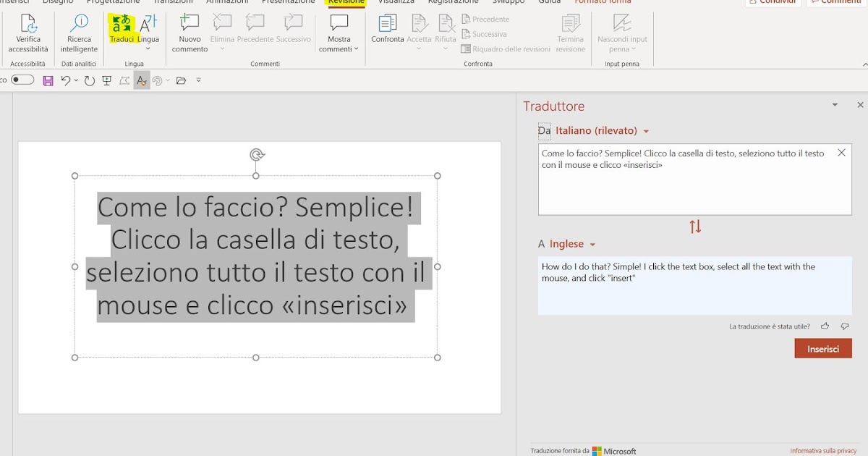Change target language Inglese
The width and height of the screenshot is (868, 456).
[x=573, y=245]
